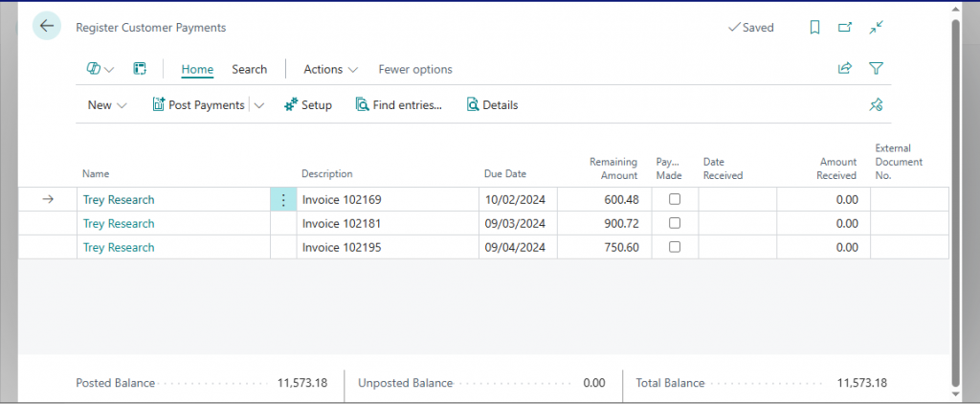Click the list view layout icon
This screenshot has width=980, height=404.
tap(140, 69)
